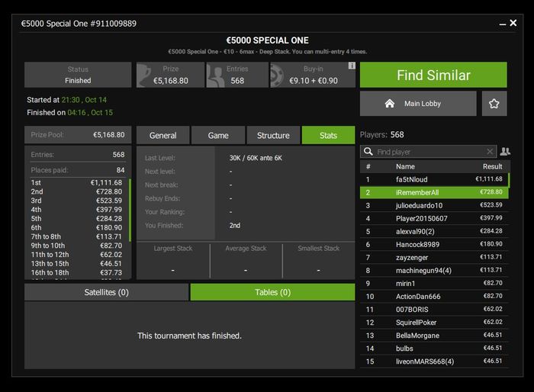Select the Stats tab
This screenshot has width=534, height=392.
[328, 135]
